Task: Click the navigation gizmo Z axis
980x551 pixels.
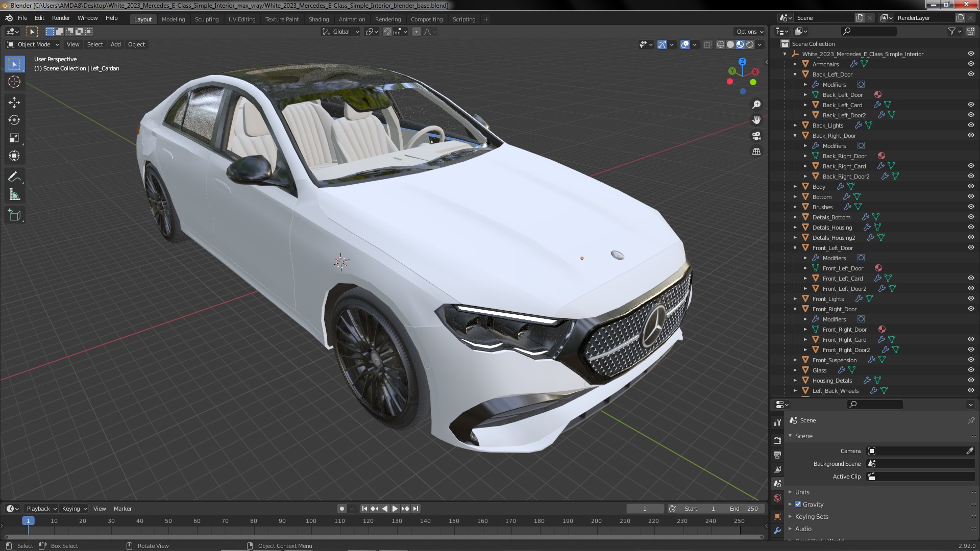Action: (742, 61)
